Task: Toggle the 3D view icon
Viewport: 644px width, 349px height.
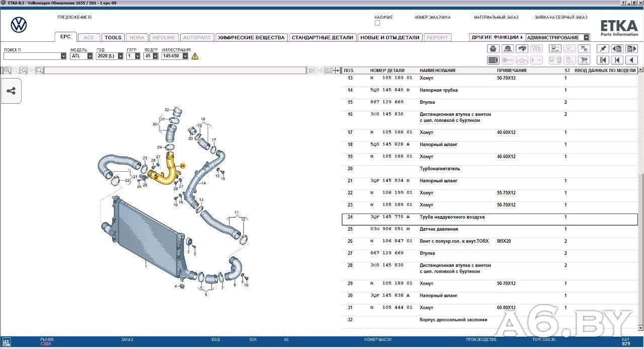Action: [x=310, y=71]
